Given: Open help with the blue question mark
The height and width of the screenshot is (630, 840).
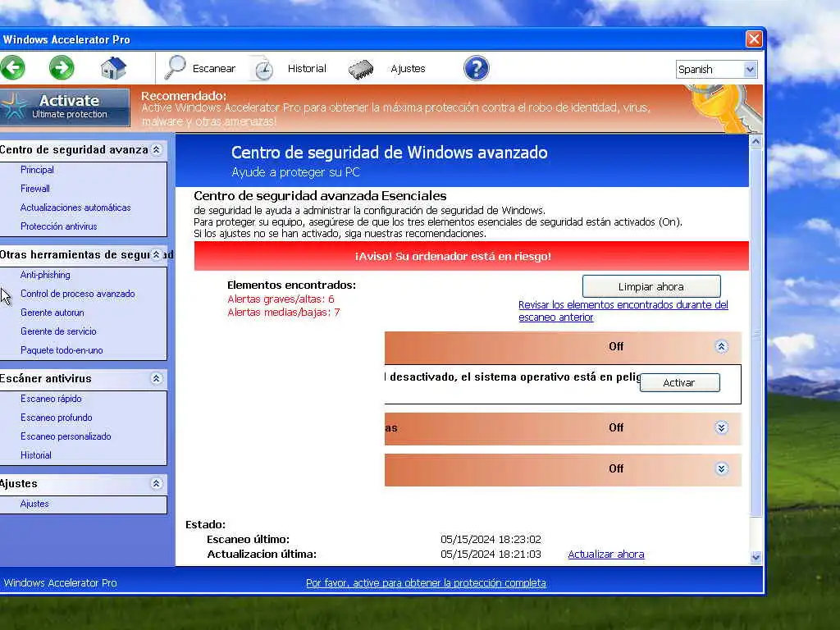Looking at the screenshot, I should pos(477,69).
